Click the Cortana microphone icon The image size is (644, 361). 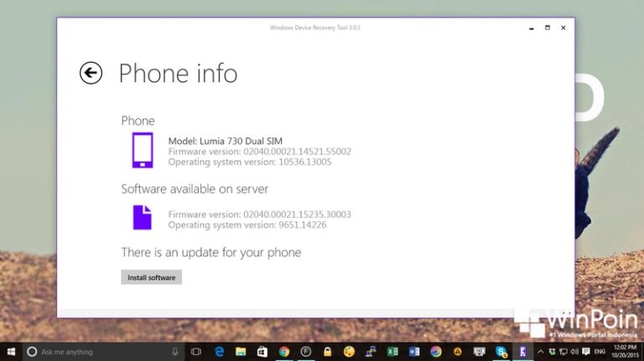click(x=175, y=352)
